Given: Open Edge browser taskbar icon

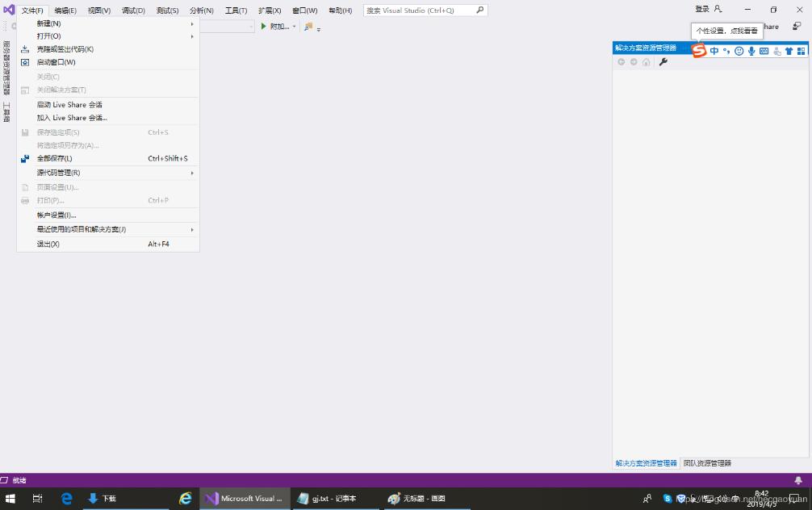Looking at the screenshot, I should [x=66, y=499].
